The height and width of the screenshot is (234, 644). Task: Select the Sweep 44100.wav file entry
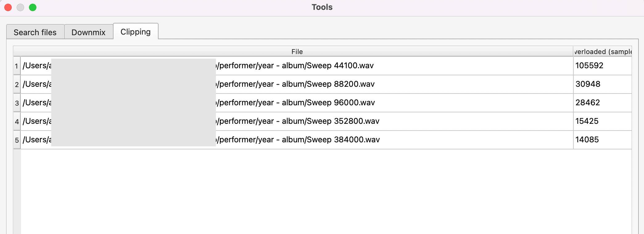297,66
